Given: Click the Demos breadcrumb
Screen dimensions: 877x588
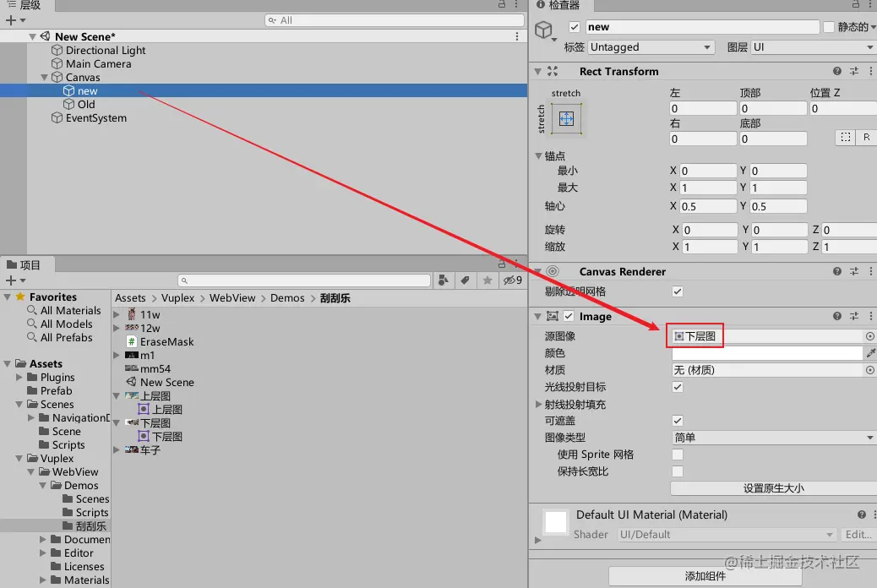Looking at the screenshot, I should click(287, 298).
